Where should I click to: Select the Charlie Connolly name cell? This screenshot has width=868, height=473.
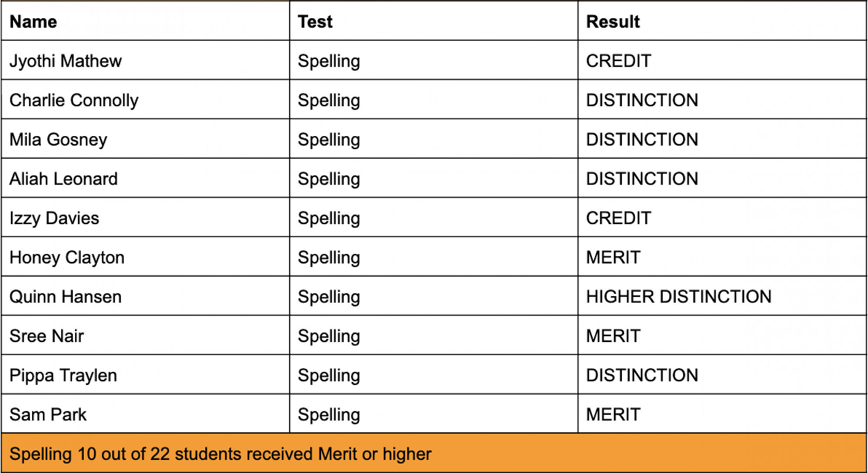[x=74, y=100]
